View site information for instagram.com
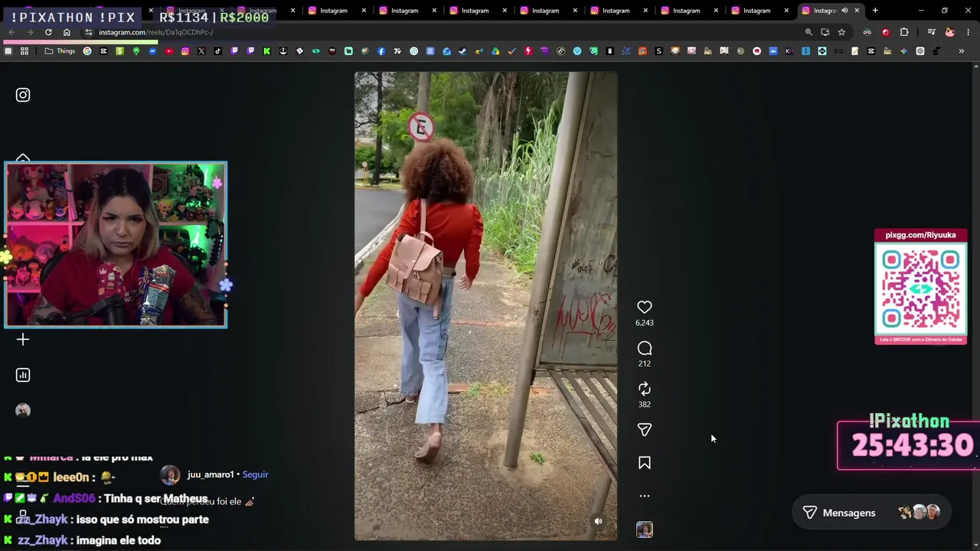The image size is (980, 551). (x=89, y=32)
